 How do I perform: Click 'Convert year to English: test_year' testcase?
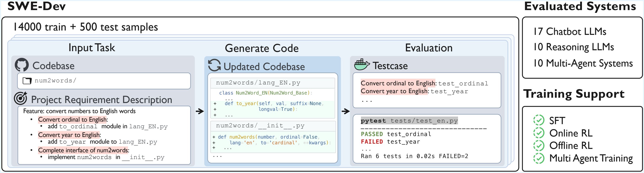tap(414, 91)
